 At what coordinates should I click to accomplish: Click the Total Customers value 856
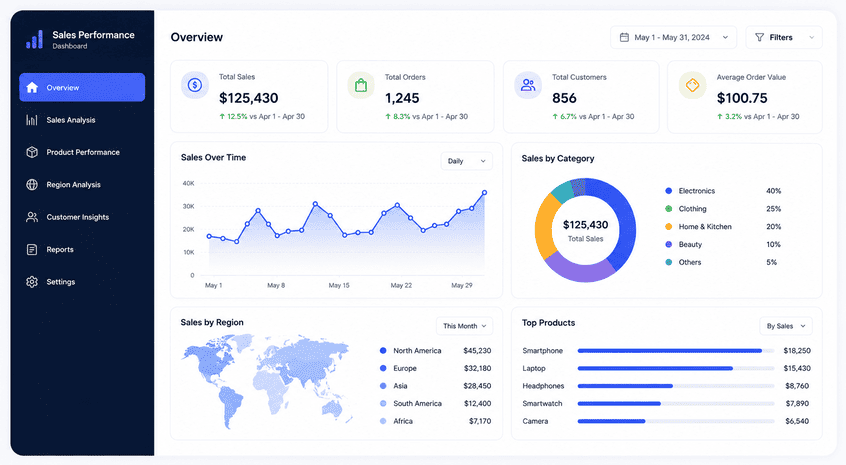(564, 98)
